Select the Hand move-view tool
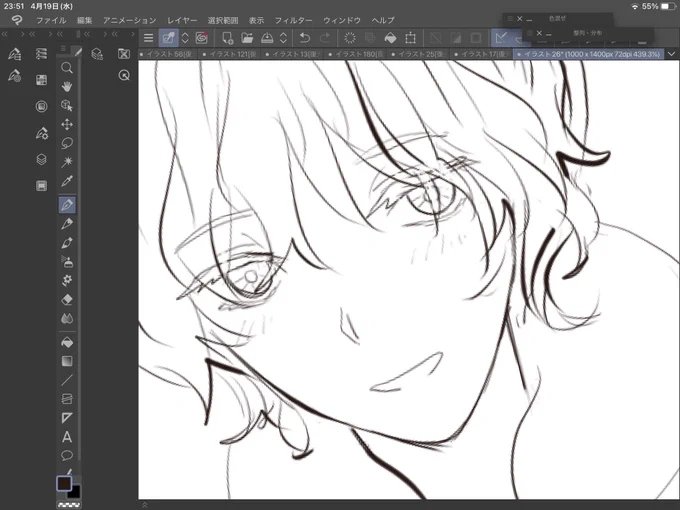Screen dimensions: 680x510 pyautogui.click(x=67, y=86)
